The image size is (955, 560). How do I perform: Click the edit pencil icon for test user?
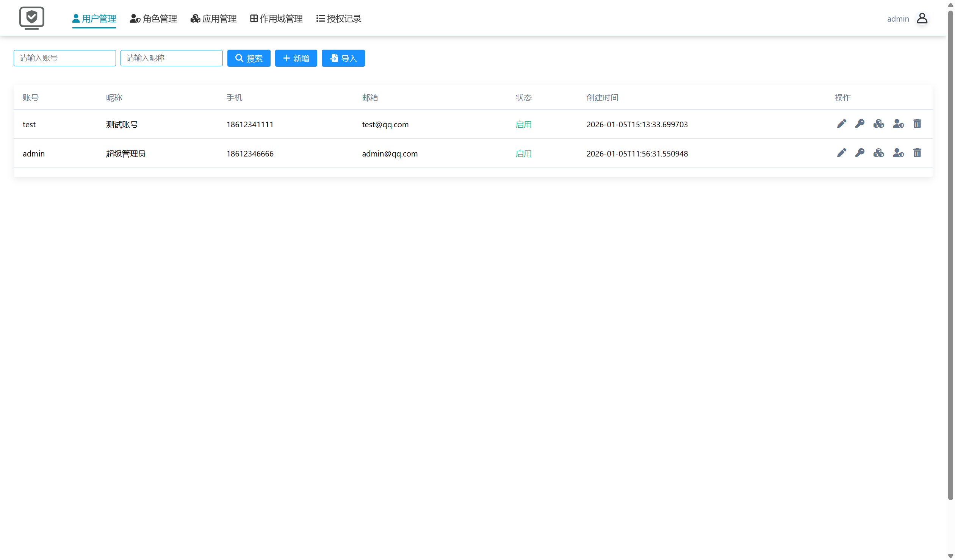[841, 124]
